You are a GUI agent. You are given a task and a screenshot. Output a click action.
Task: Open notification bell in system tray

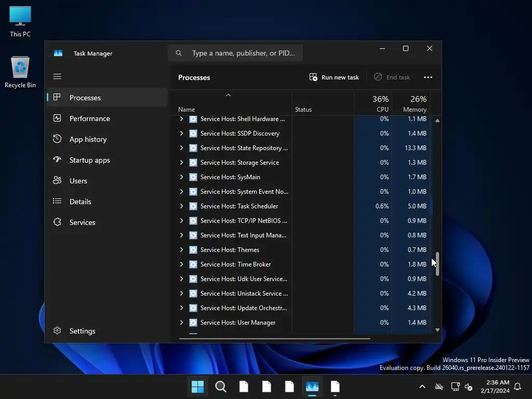(518, 387)
